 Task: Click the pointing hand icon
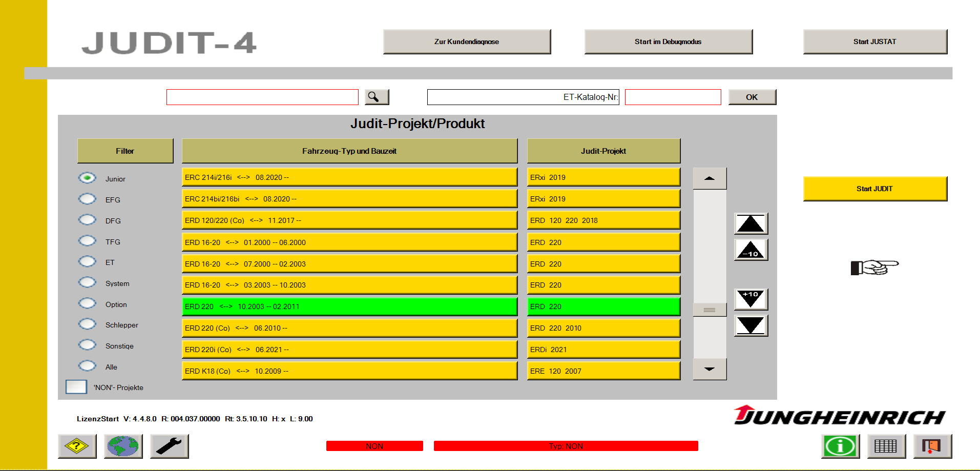pos(874,267)
